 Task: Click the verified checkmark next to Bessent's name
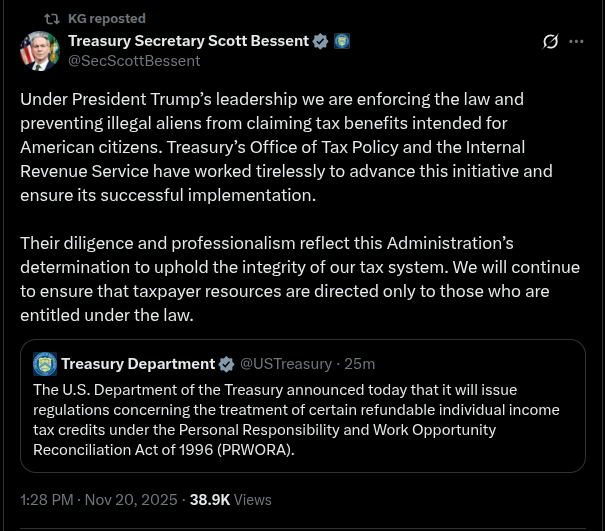coord(321,41)
